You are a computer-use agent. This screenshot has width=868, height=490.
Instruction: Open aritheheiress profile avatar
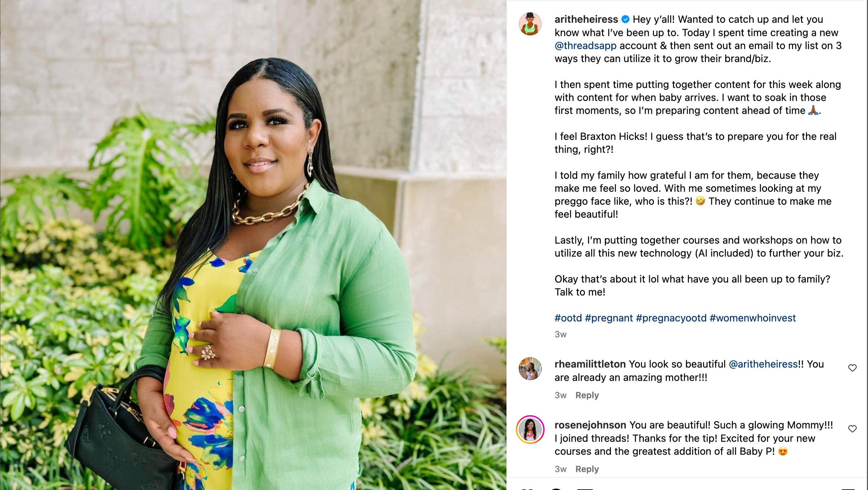click(530, 24)
